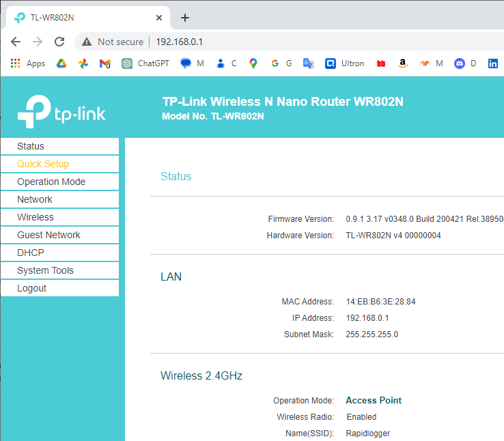504x441 pixels.
Task: Open a new tab with plus button
Action: (185, 18)
